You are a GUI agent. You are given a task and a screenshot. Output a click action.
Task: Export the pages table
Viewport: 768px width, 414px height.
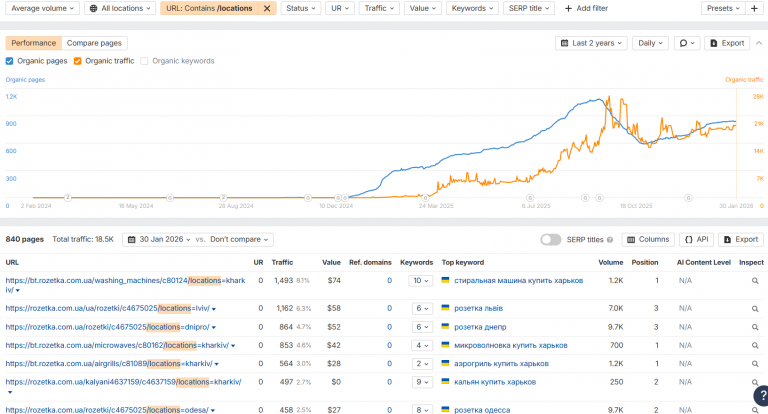tap(741, 240)
